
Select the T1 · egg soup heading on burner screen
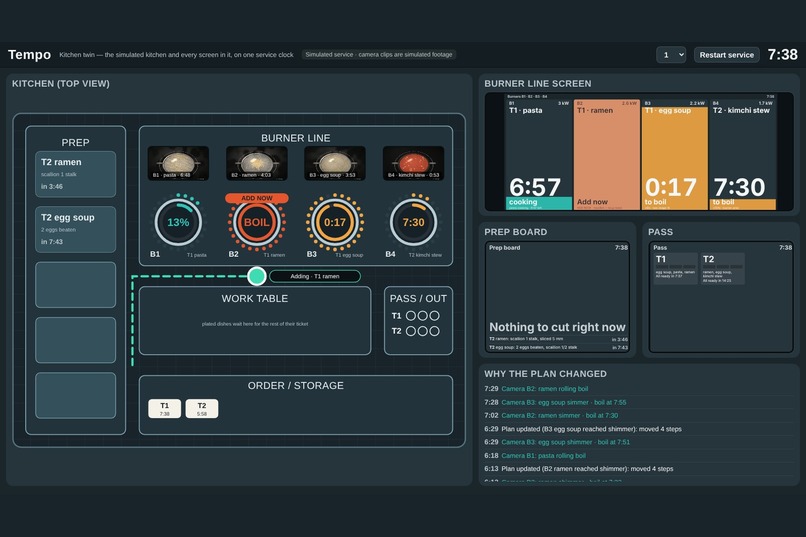point(668,110)
